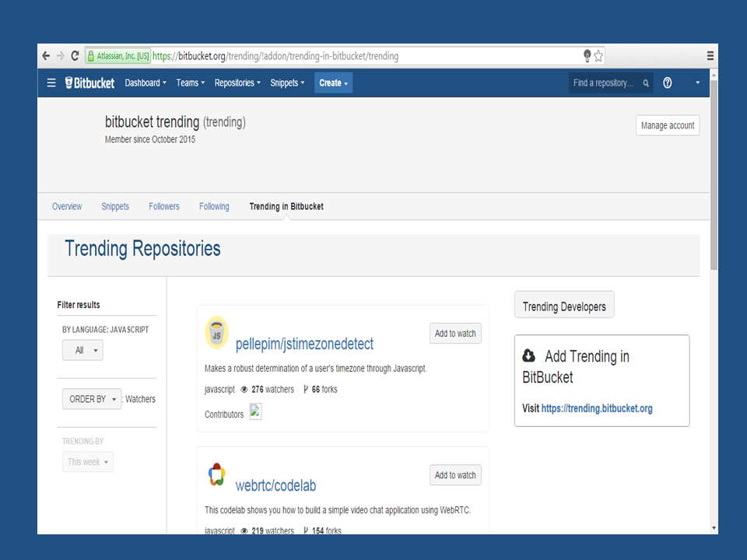Viewport: 747px width, 560px height.
Task: Click the Bitbucket logo
Action: click(89, 83)
